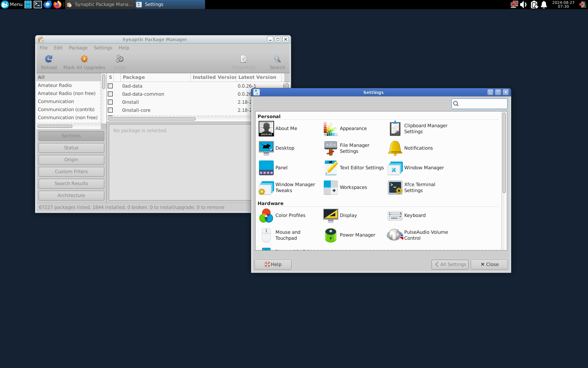This screenshot has width=588, height=368.
Task: Open Xfce Terminal Settings
Action: 412,188
